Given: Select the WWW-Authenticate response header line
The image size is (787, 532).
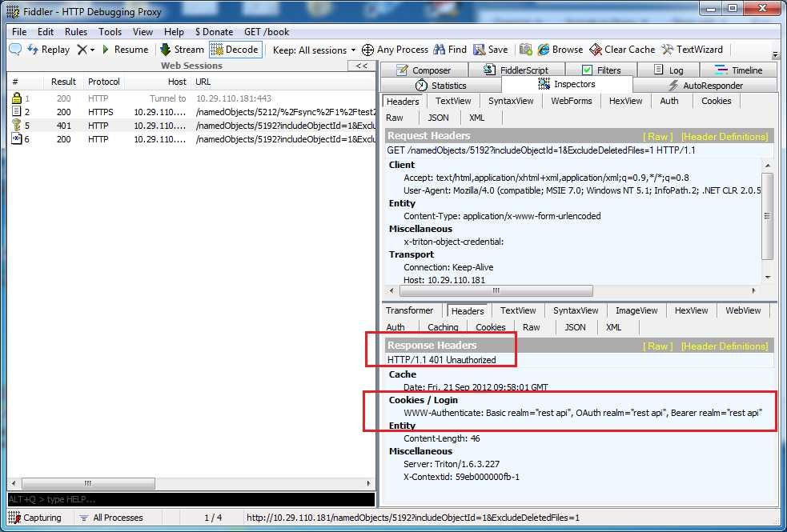Looking at the screenshot, I should [583, 413].
